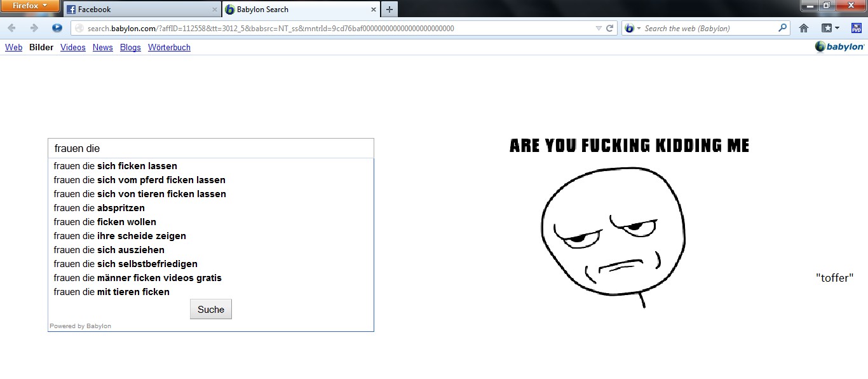
Task: Open the orange Firefox menu button
Action: 30,6
